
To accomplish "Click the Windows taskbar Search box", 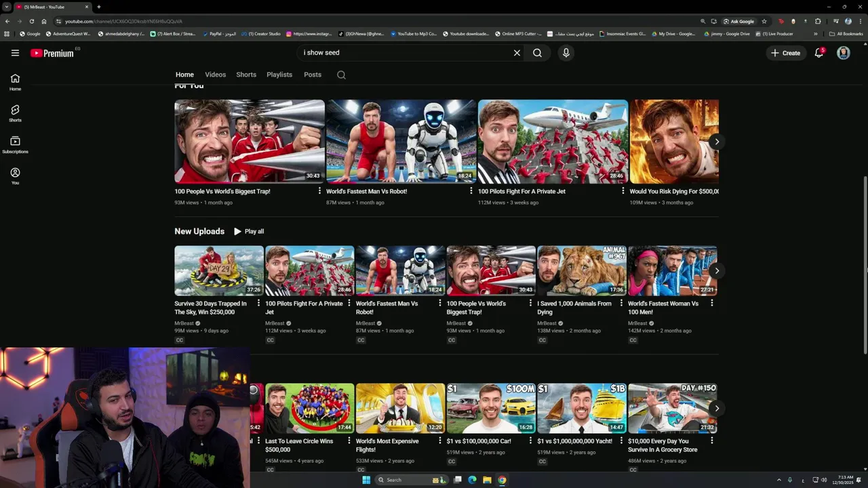I will click(410, 480).
